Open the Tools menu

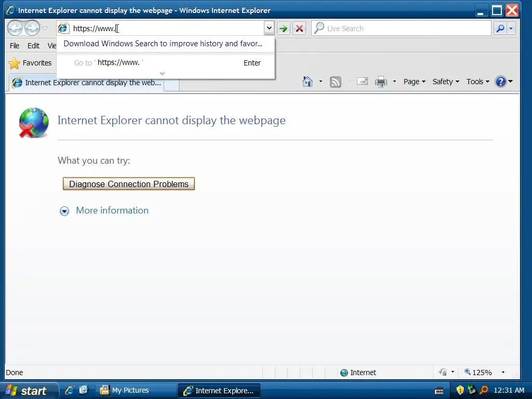click(x=478, y=82)
